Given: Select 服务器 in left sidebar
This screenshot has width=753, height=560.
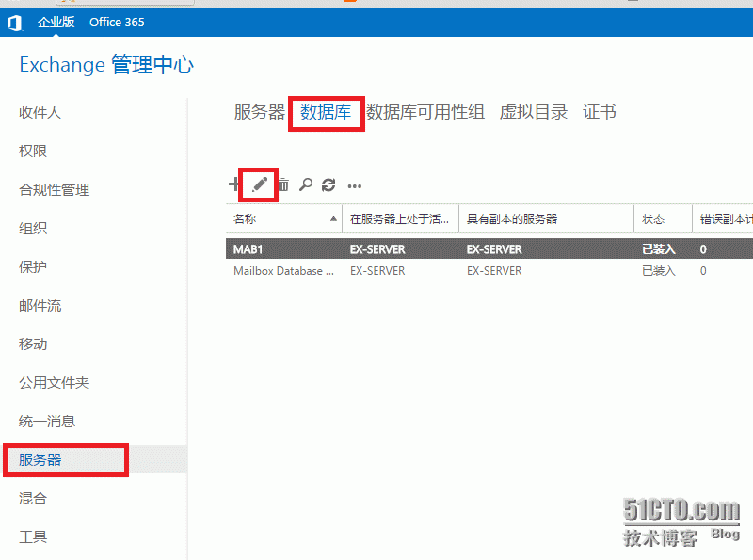Looking at the screenshot, I should pos(40,459).
